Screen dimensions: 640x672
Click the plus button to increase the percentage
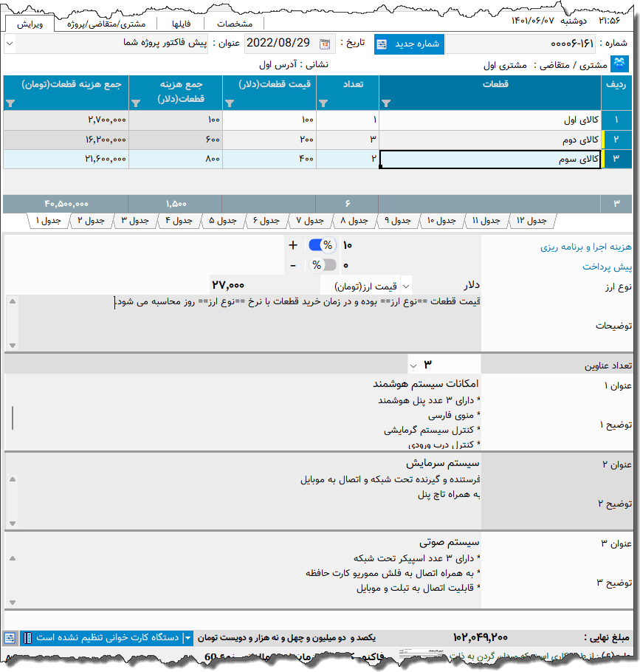pos(292,244)
